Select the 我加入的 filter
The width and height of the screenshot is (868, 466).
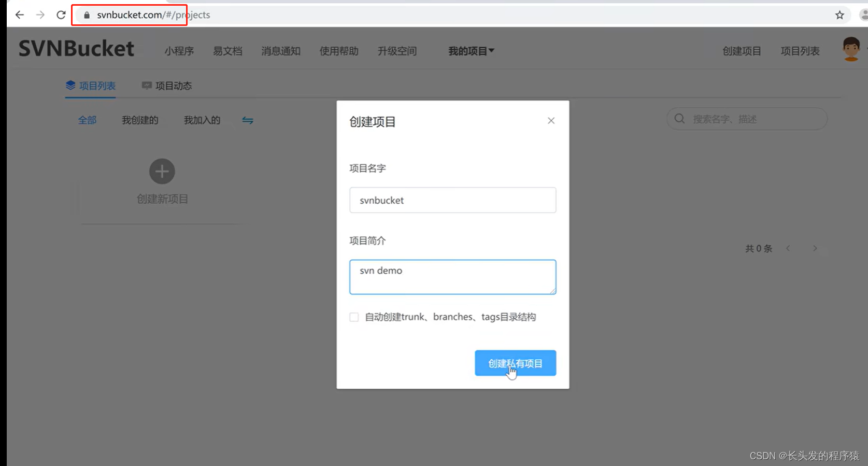click(x=202, y=120)
